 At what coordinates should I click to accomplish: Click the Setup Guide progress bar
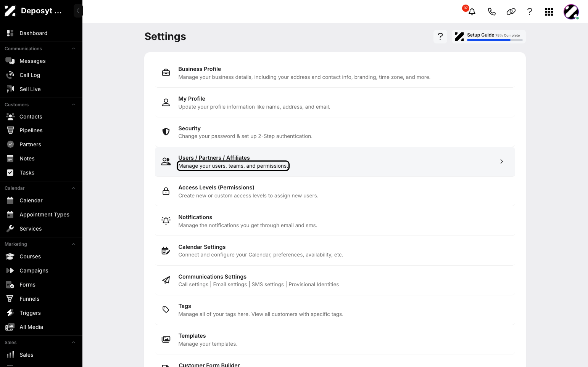click(x=495, y=40)
